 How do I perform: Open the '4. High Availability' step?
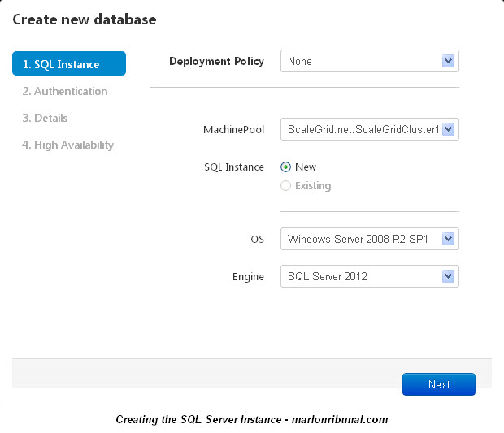click(x=68, y=145)
